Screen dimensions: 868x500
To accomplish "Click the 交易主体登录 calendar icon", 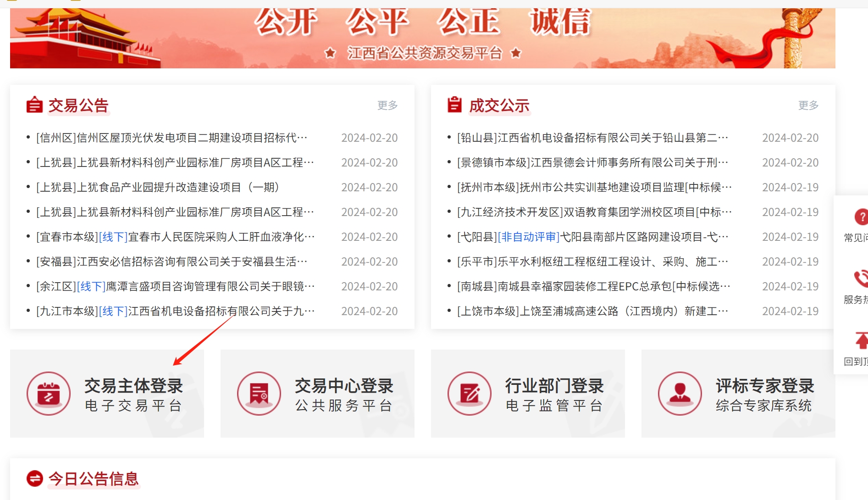I will [49, 394].
